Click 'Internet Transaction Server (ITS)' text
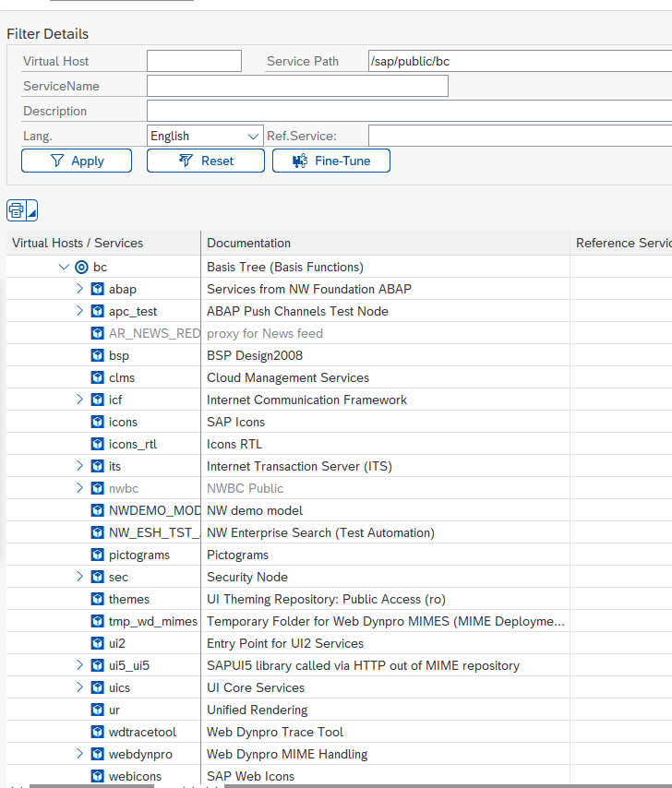 [x=300, y=466]
